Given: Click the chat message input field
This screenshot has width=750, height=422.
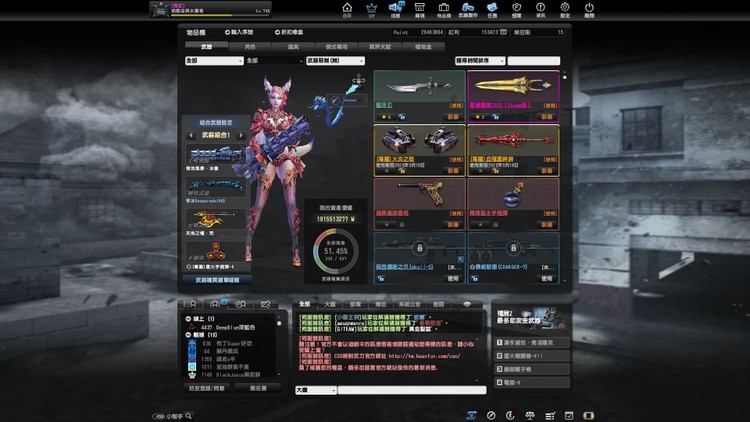Looking at the screenshot, I should pyautogui.click(x=412, y=390).
